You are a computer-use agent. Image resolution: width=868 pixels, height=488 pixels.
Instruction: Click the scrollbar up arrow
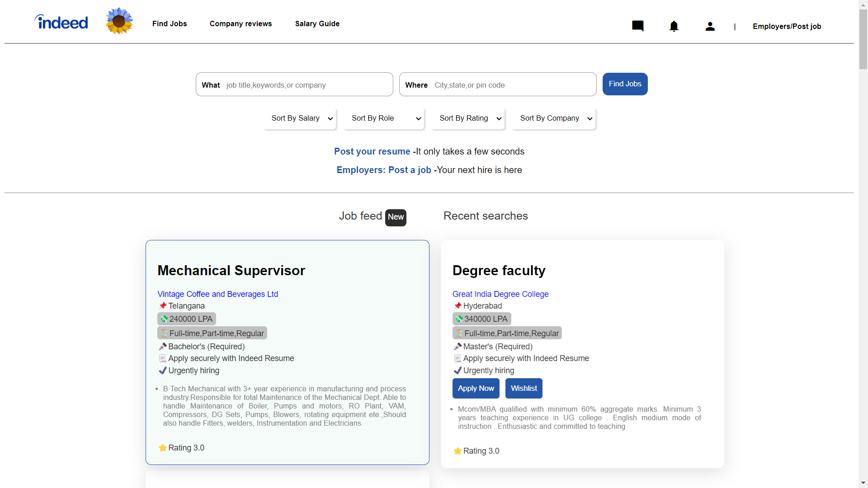[x=863, y=4]
